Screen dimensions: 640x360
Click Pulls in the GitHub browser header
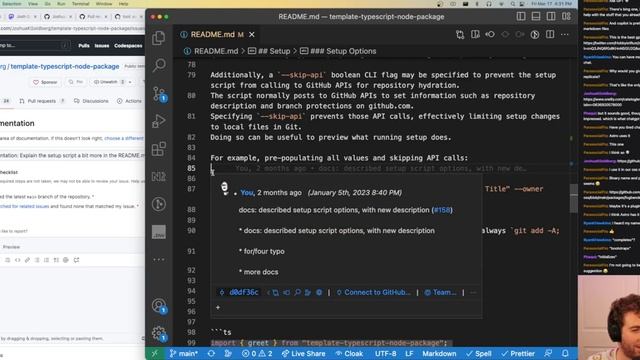[x=84, y=46]
